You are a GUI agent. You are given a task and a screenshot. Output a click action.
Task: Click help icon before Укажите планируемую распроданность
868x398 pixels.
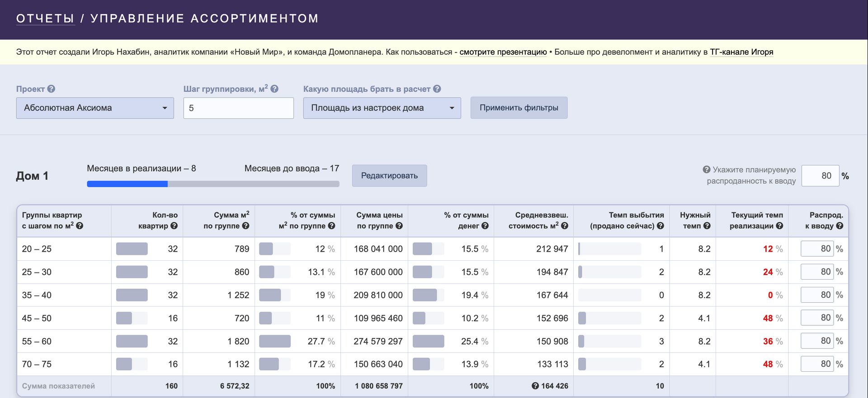(707, 169)
